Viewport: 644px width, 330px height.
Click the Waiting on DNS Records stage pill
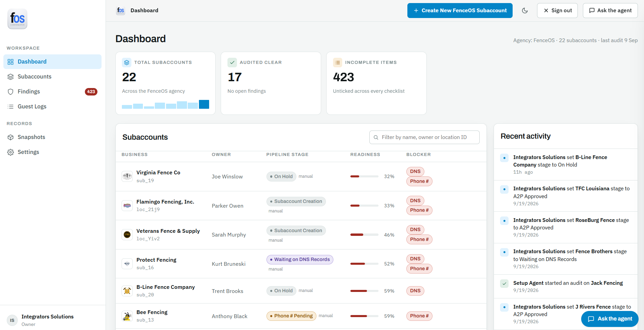coord(300,260)
